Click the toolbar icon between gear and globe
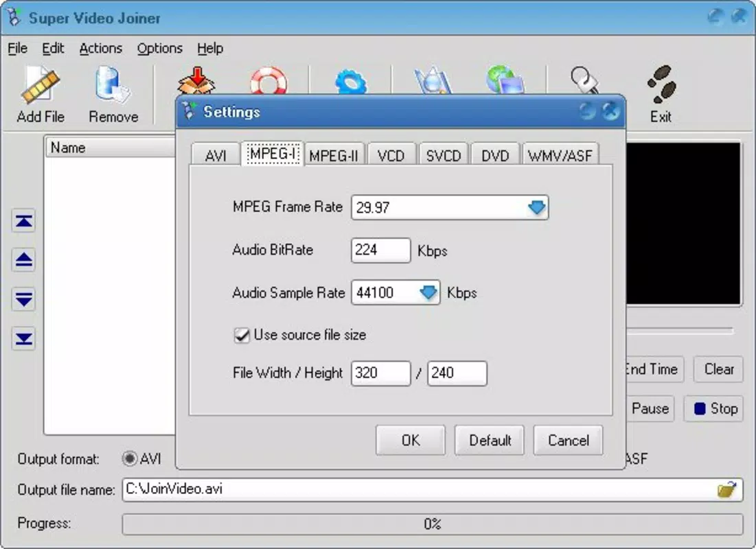756x549 pixels. (433, 80)
